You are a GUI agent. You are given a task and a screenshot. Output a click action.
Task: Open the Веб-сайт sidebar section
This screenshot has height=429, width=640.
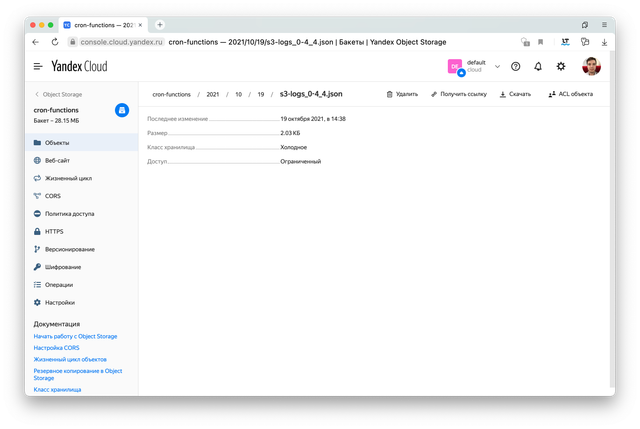point(57,160)
